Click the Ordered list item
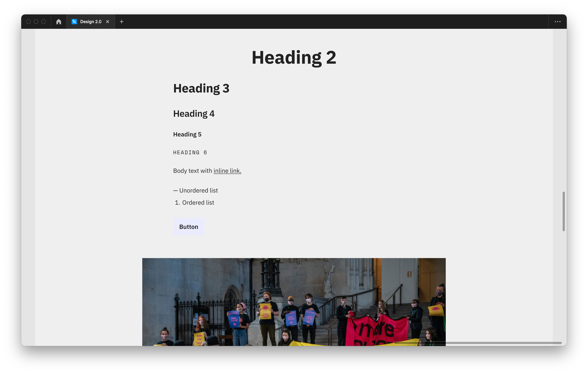588x374 pixels. coord(198,203)
